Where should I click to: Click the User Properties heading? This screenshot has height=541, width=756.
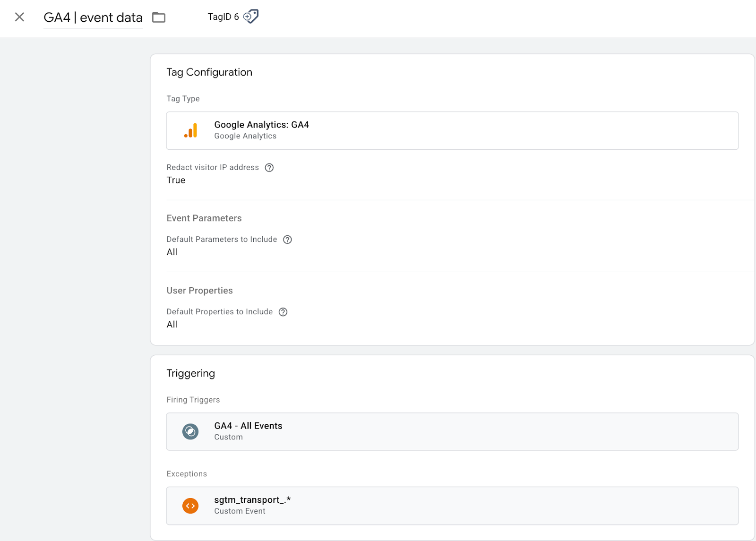click(x=199, y=291)
